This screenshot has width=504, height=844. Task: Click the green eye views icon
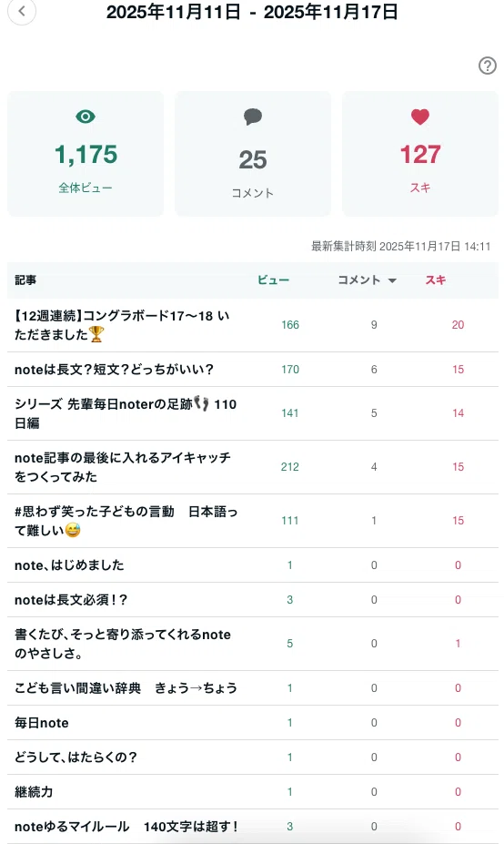(86, 117)
